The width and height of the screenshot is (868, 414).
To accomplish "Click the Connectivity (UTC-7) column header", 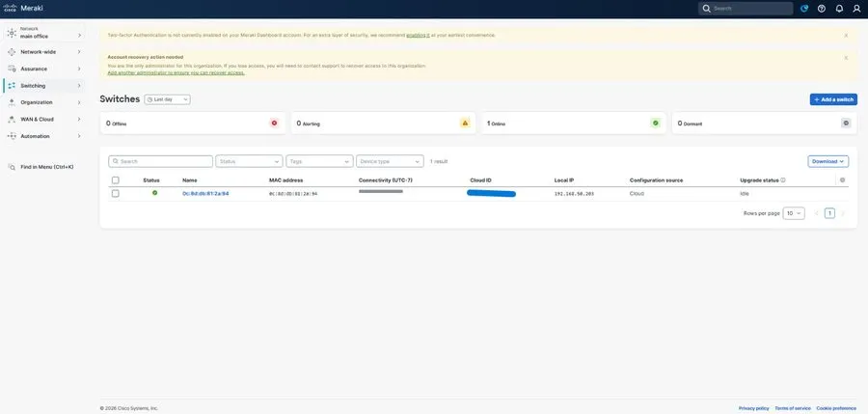I will click(386, 180).
